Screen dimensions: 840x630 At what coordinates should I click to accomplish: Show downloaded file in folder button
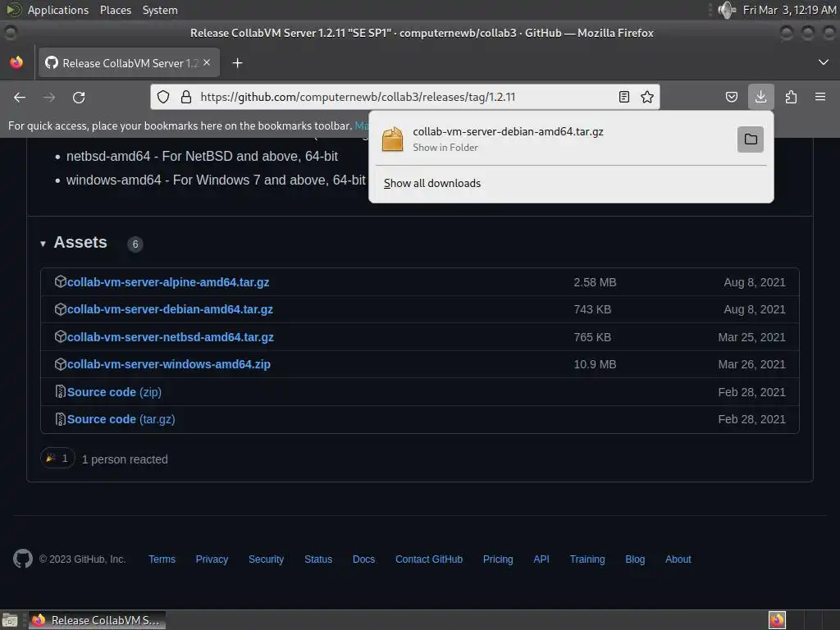[751, 139]
